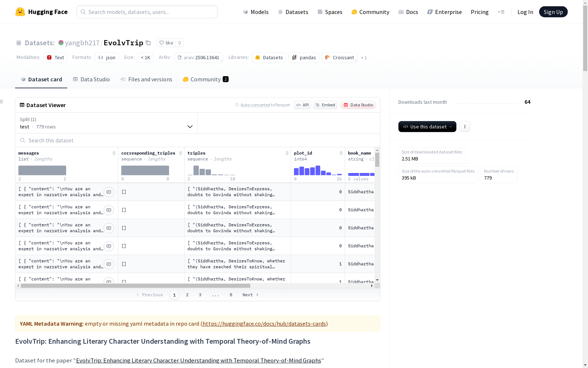Open the yangbh217 profile link
This screenshot has height=368, width=588.
coord(82,43)
